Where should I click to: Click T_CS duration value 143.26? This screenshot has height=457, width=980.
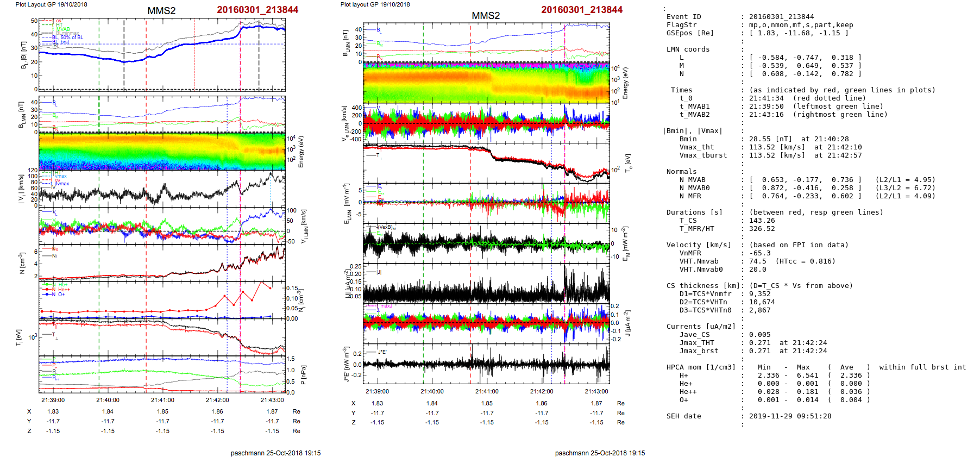(762, 221)
